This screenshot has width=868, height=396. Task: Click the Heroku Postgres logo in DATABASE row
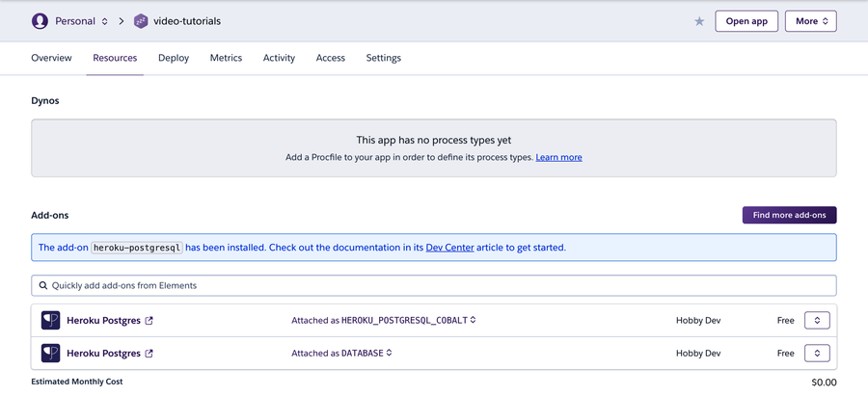coord(50,353)
